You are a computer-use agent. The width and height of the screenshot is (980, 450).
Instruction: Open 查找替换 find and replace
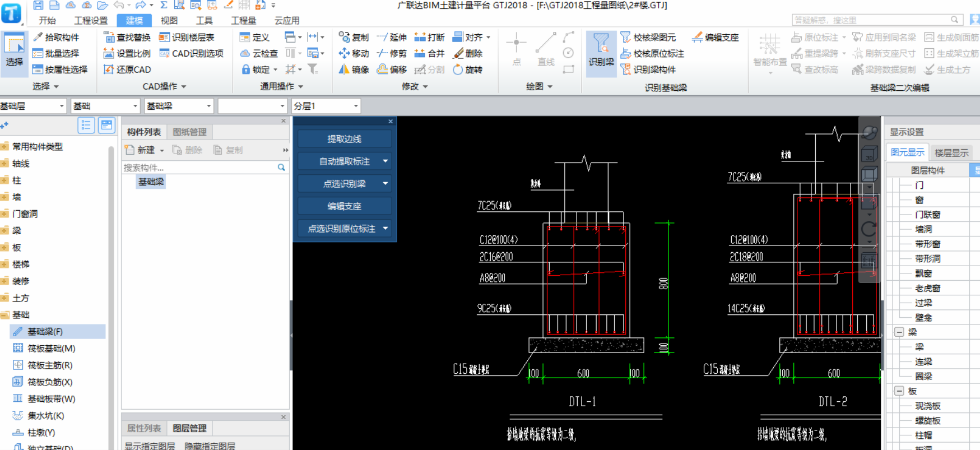(x=127, y=37)
